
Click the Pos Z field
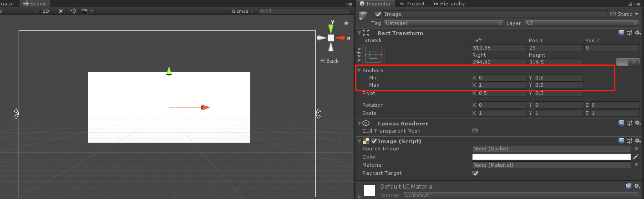pos(612,48)
